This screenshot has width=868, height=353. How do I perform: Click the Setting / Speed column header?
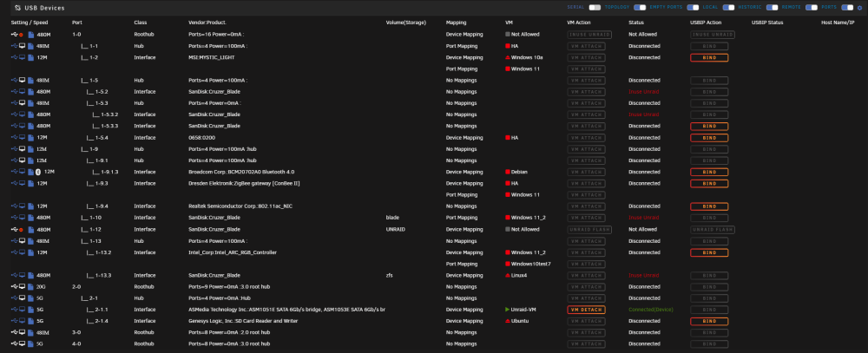pos(30,23)
